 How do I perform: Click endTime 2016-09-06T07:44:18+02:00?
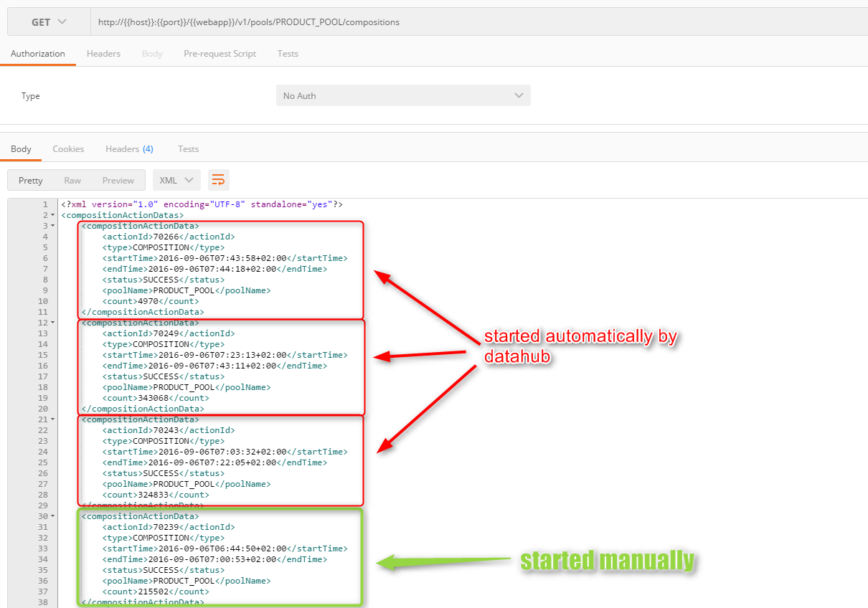click(x=212, y=269)
